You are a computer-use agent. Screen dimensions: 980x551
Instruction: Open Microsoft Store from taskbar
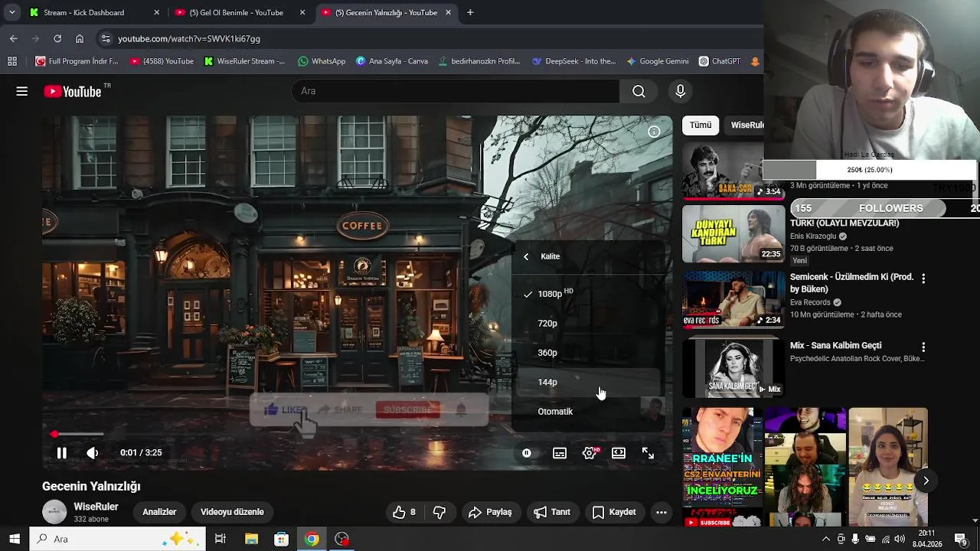coord(281,539)
